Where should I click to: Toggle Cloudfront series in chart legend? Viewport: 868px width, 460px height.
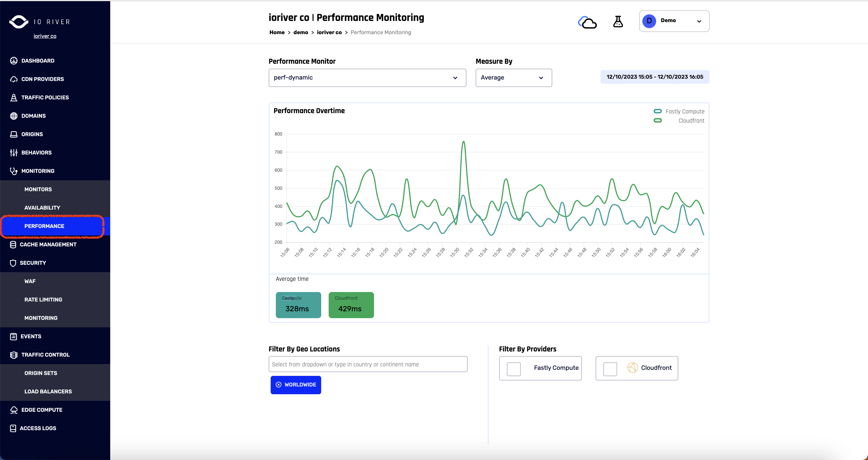click(679, 121)
